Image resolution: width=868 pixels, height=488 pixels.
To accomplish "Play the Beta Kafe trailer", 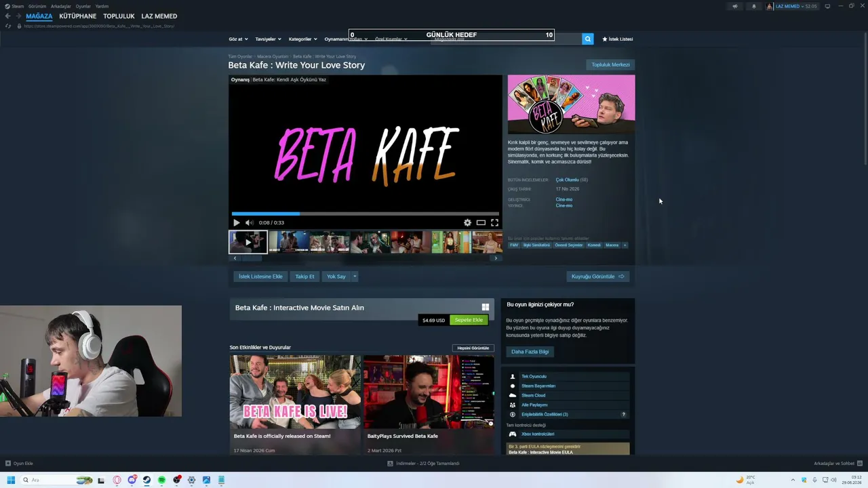I will click(236, 222).
